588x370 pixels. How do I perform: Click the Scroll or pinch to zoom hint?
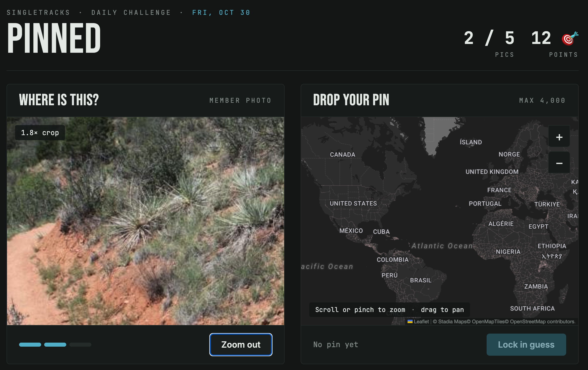click(x=389, y=310)
